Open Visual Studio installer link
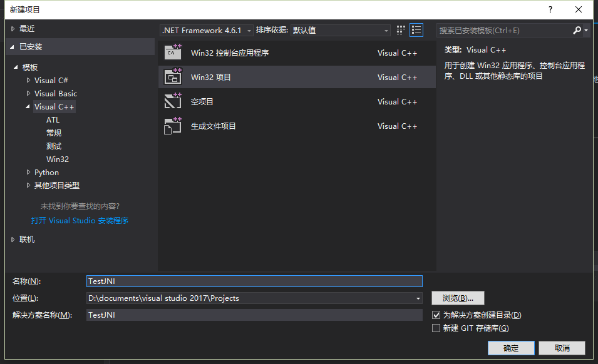The height and width of the screenshot is (364, 598). click(x=80, y=220)
